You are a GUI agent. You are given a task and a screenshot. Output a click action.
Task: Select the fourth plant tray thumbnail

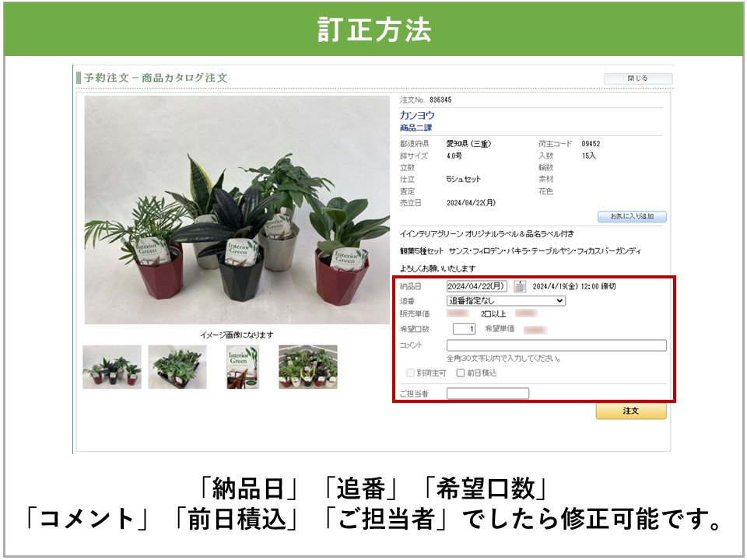[x=308, y=367]
